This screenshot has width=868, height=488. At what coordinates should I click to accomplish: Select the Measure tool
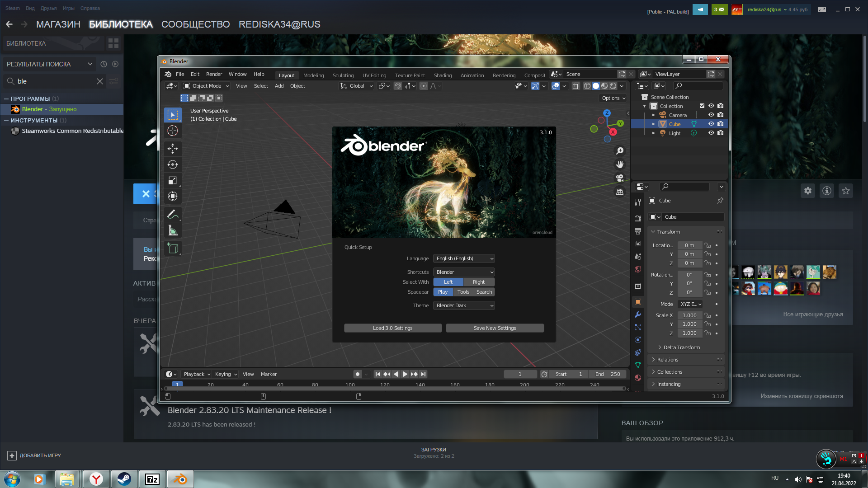pos(172,230)
